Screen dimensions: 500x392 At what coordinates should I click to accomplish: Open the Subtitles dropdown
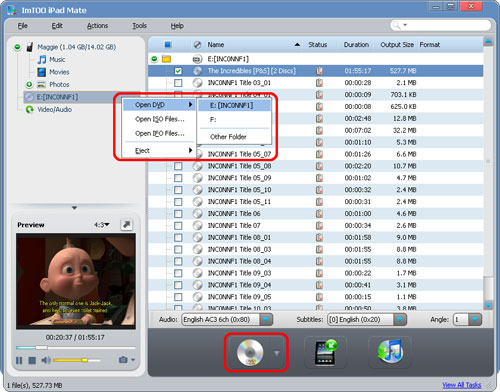point(400,320)
